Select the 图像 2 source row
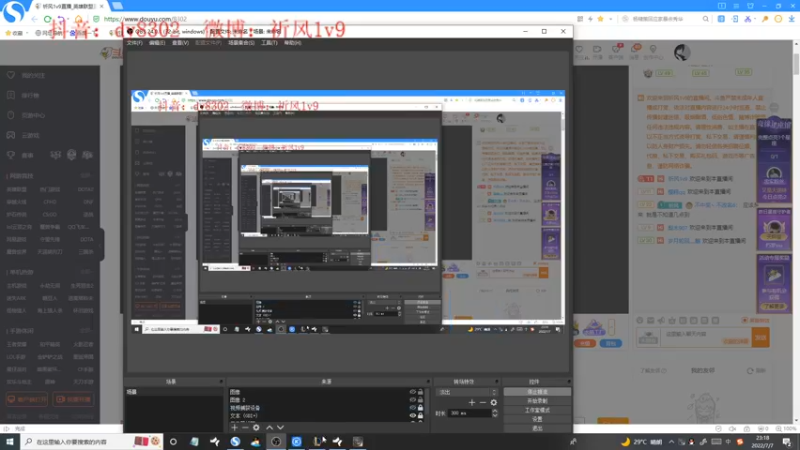The width and height of the screenshot is (800, 450). pos(327,400)
